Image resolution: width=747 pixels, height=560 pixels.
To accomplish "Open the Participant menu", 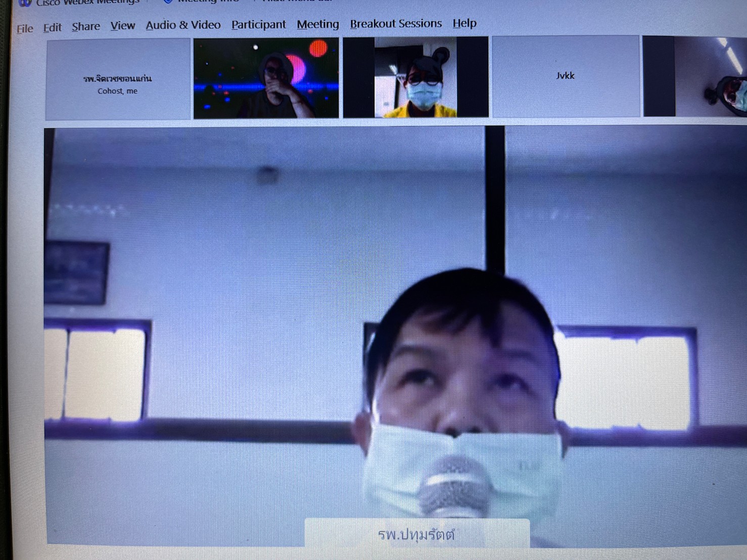I will click(258, 24).
